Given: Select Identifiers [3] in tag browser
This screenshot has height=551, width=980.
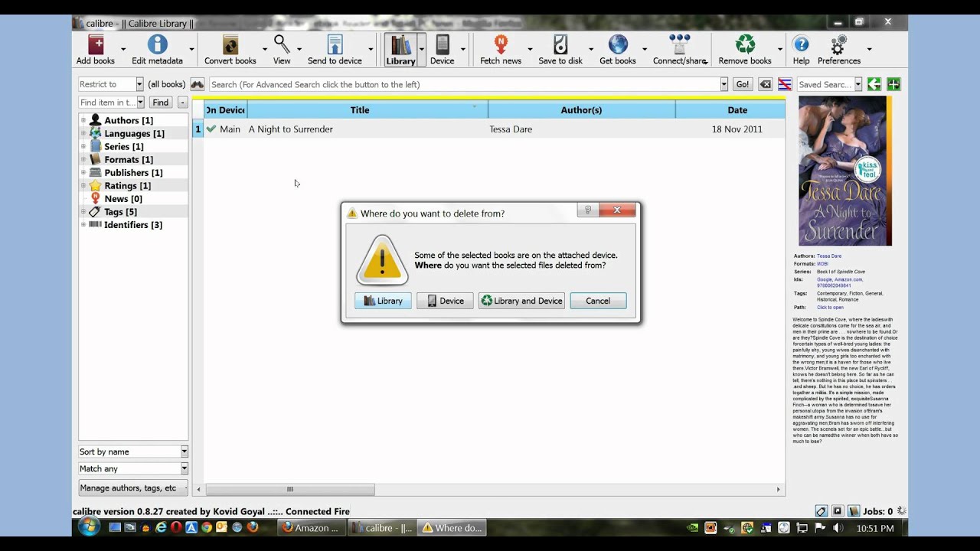Looking at the screenshot, I should click(x=133, y=224).
